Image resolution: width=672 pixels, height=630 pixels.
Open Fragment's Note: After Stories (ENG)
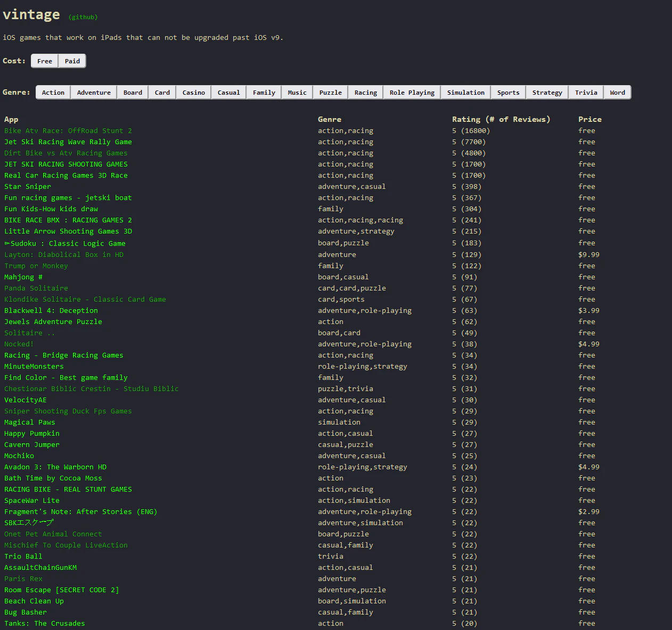pos(81,512)
